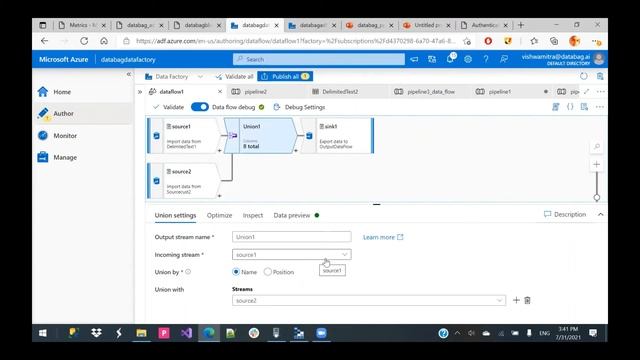Open the tab strip more options menu
The width and height of the screenshot is (640, 360).
pos(600,91)
